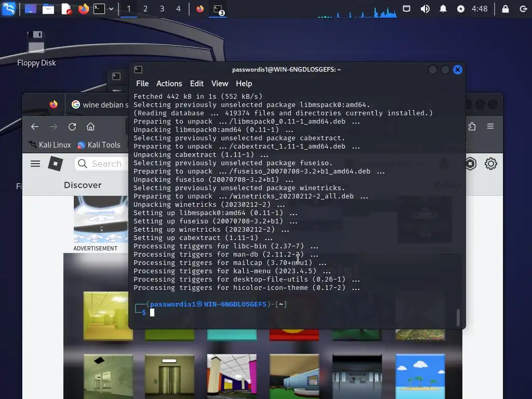The width and height of the screenshot is (532, 399).
Task: Open the Firefox hamburger application menu
Action: [490, 127]
